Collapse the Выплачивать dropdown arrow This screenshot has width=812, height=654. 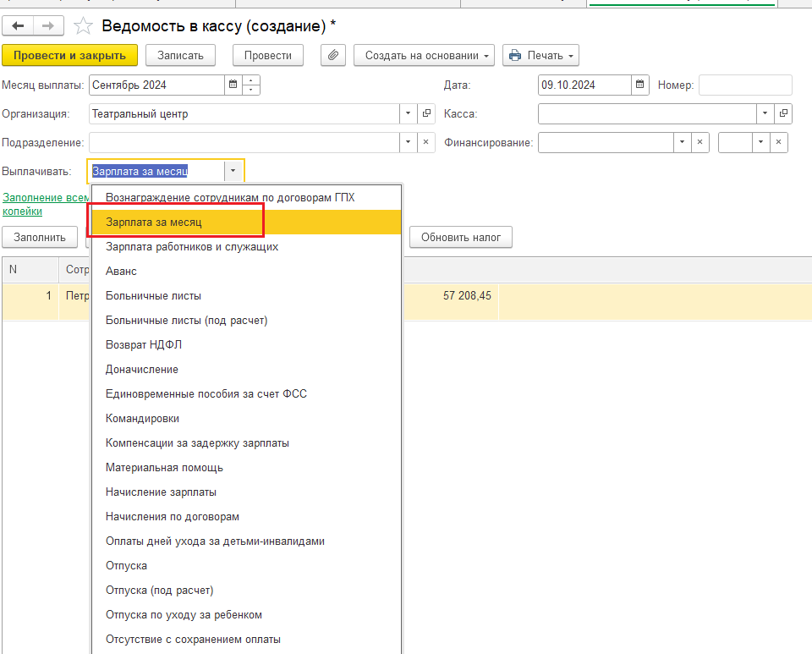tap(233, 171)
